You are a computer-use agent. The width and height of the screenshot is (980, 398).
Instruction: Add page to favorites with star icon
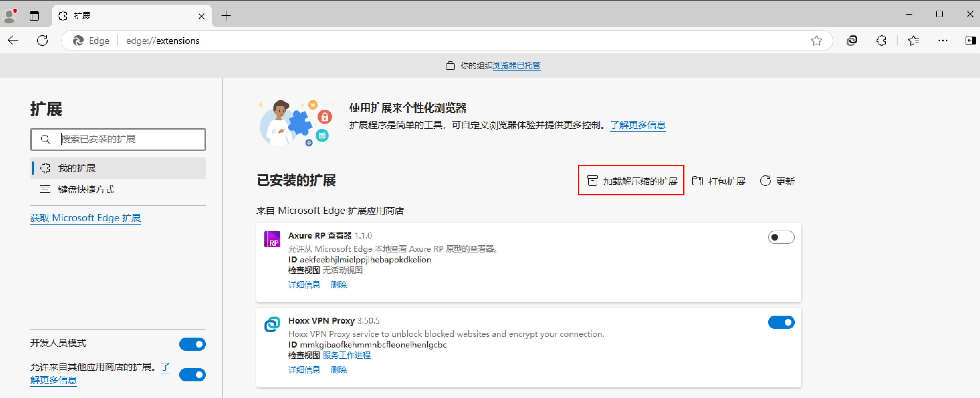point(816,41)
